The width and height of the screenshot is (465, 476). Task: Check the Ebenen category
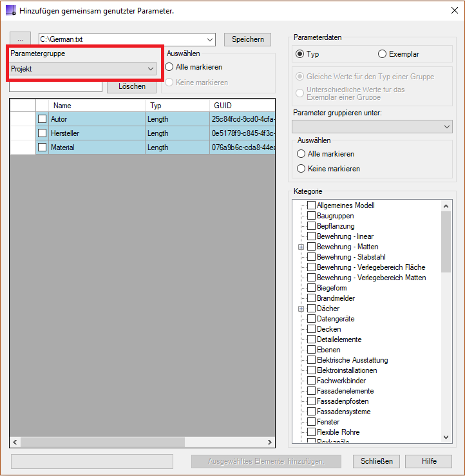312,350
